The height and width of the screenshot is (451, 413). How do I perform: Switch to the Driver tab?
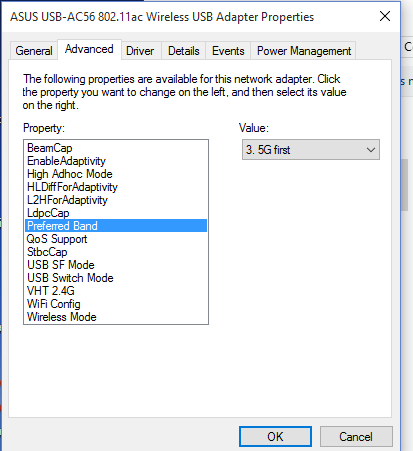tap(140, 51)
